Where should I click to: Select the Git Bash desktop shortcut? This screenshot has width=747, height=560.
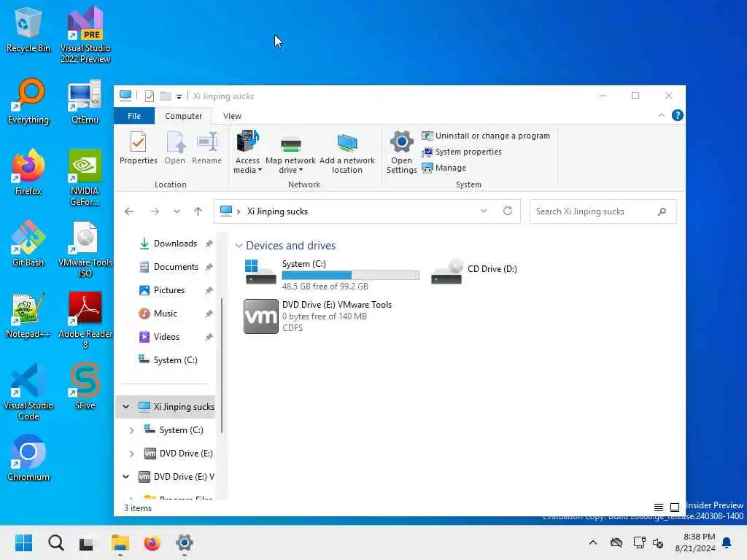(28, 244)
